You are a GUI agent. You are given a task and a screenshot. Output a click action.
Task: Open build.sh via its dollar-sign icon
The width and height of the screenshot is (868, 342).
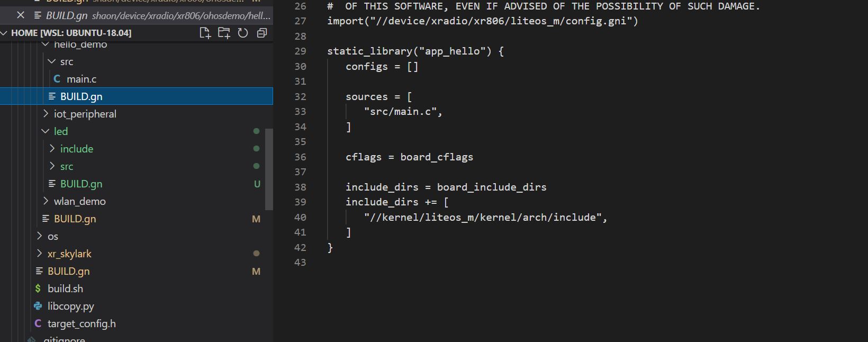click(38, 289)
